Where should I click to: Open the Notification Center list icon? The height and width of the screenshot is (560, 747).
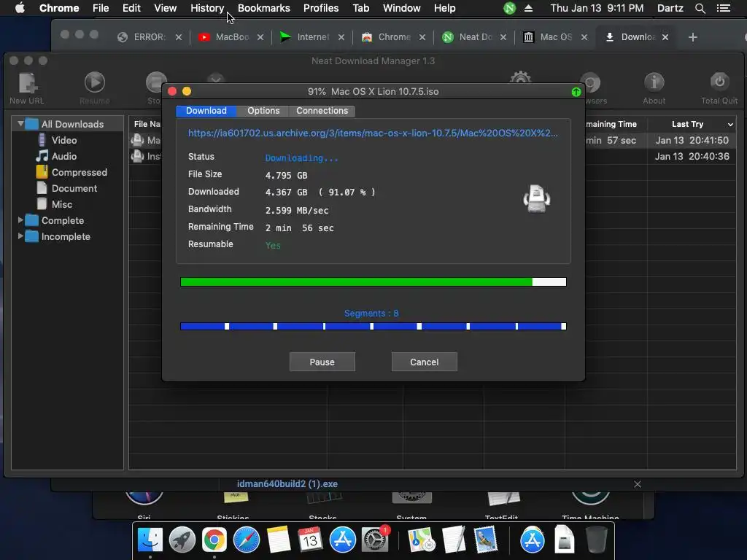click(x=723, y=8)
